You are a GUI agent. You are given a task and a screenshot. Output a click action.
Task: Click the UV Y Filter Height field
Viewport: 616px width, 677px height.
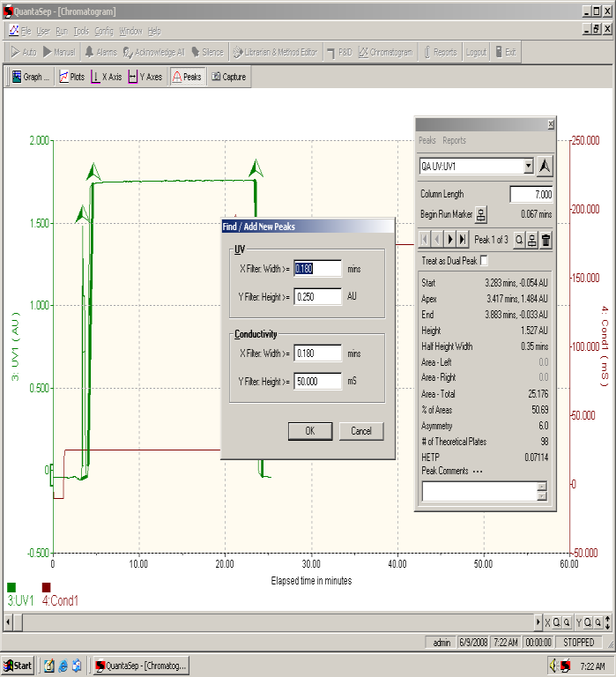coord(318,296)
